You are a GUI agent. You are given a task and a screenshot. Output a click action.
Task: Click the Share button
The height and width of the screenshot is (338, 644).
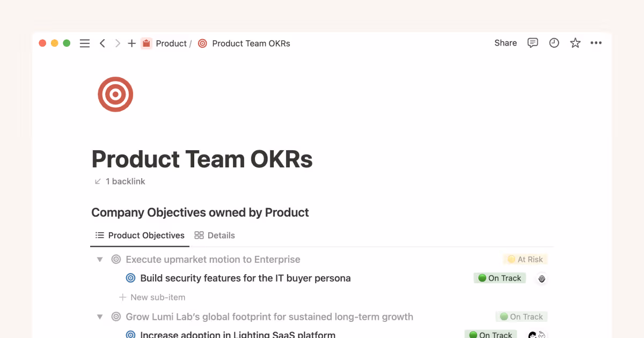tap(505, 43)
